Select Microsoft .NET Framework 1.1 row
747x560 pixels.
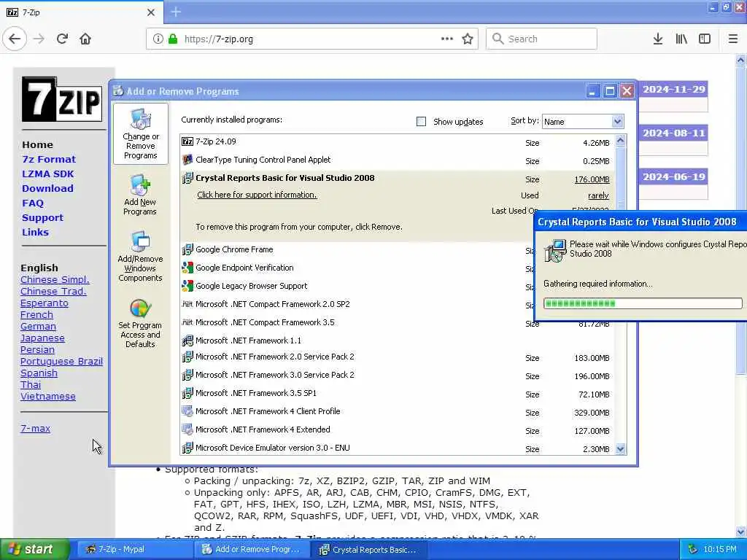[398, 341]
